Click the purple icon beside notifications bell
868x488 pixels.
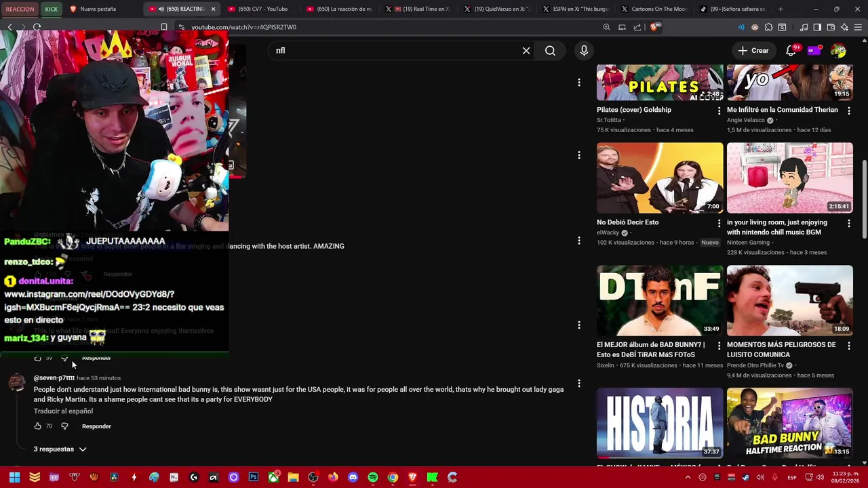[814, 50]
